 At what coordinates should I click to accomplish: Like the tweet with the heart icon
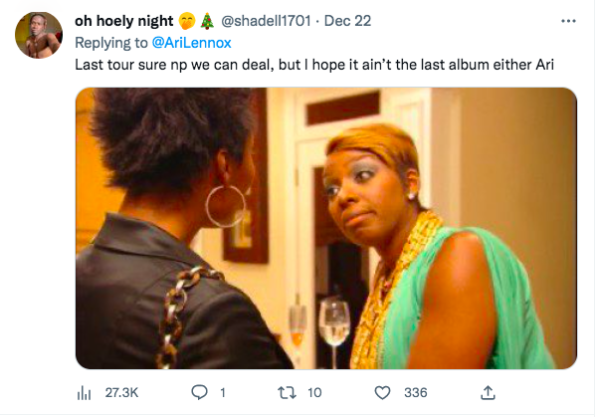382,393
